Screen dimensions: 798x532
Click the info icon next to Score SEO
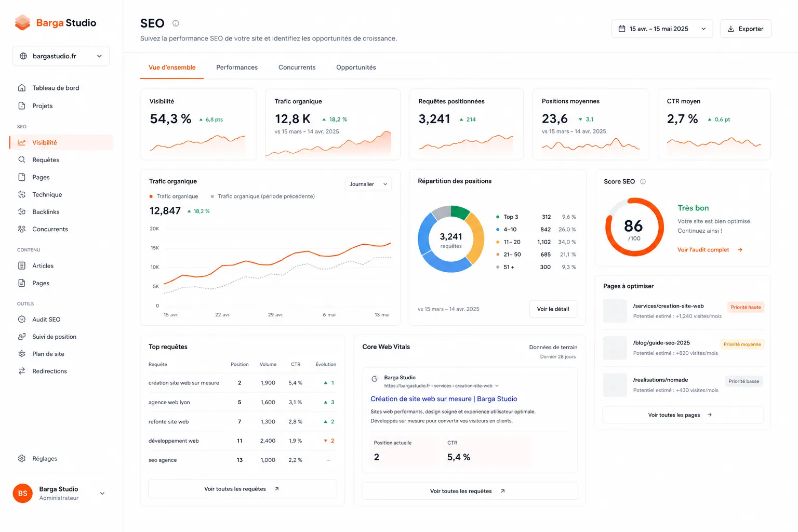pyautogui.click(x=643, y=181)
